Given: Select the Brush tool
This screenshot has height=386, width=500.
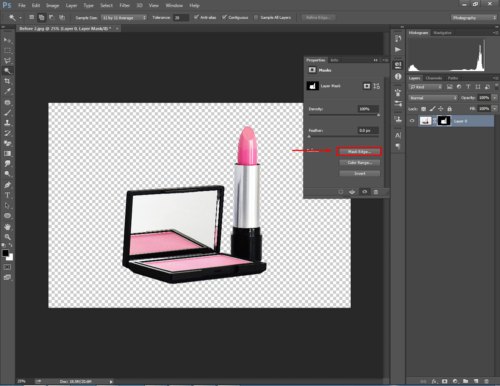Looking at the screenshot, I should (x=7, y=113).
